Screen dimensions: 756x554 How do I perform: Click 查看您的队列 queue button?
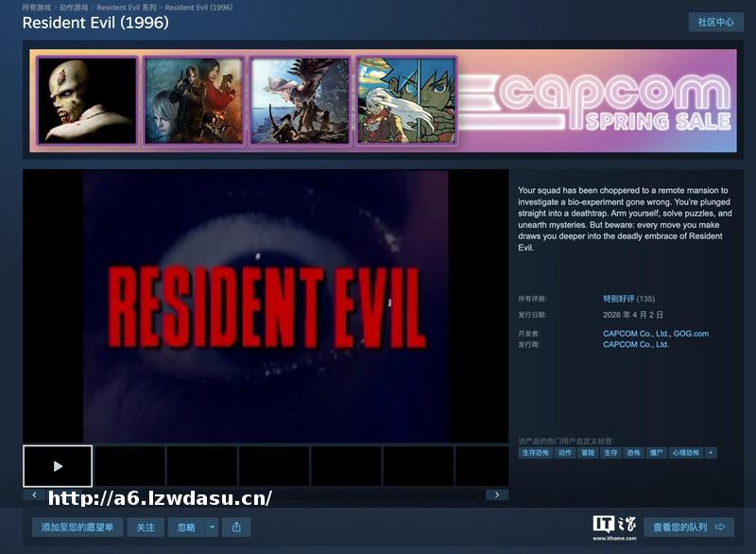pyautogui.click(x=688, y=527)
